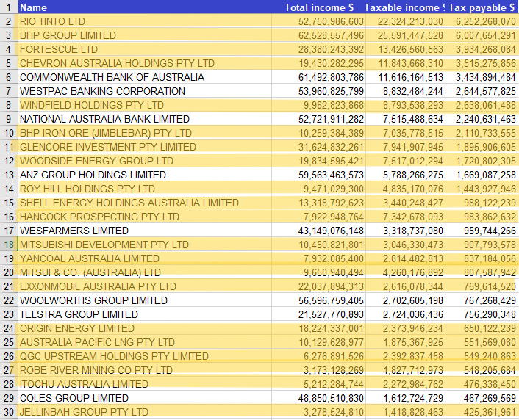Select cell ITOCHU AUSTRALIA LIMITED
The image size is (519, 420).
point(145,384)
